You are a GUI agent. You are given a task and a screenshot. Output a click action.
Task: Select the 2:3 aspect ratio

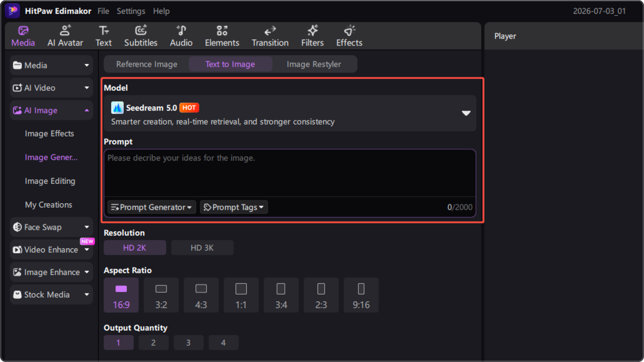tap(321, 295)
